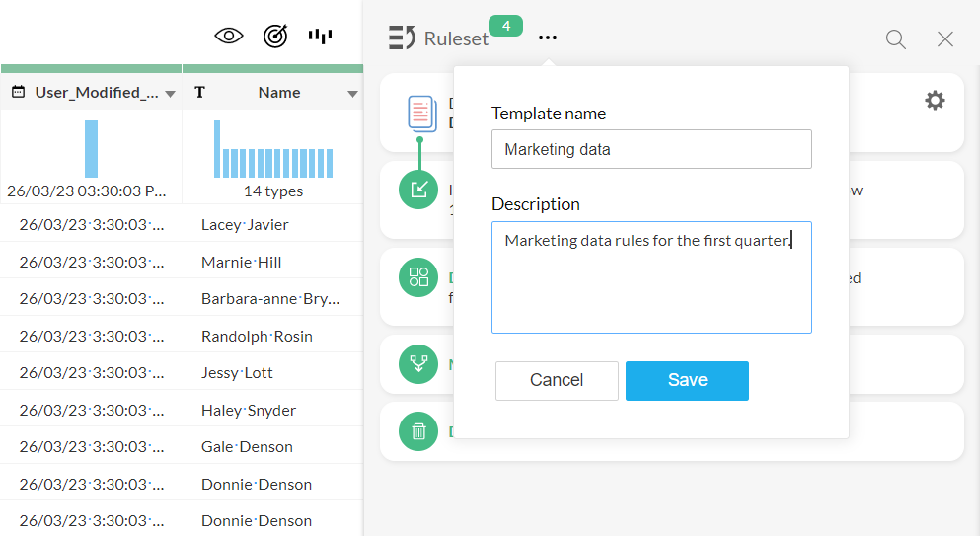The height and width of the screenshot is (536, 980).
Task: Open the data quality bars icon
Action: coord(320,37)
